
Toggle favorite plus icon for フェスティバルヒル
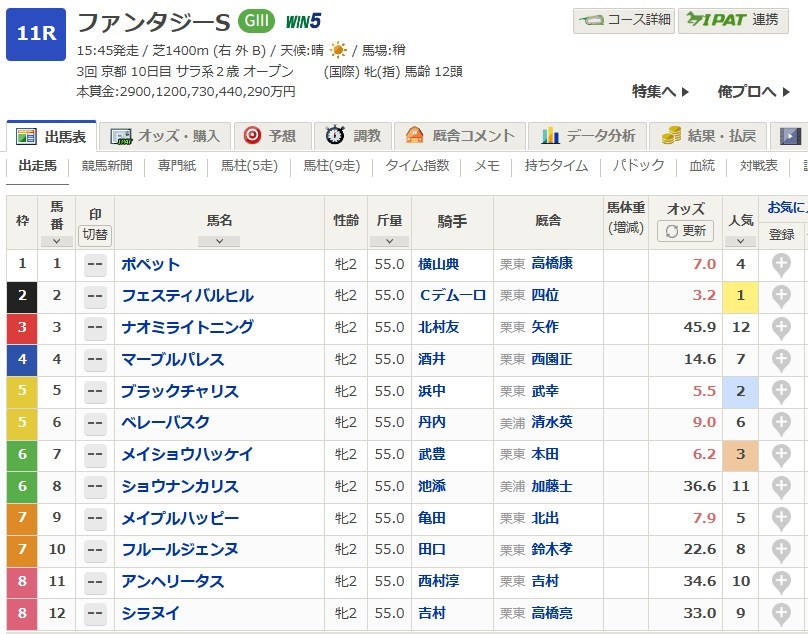click(781, 296)
